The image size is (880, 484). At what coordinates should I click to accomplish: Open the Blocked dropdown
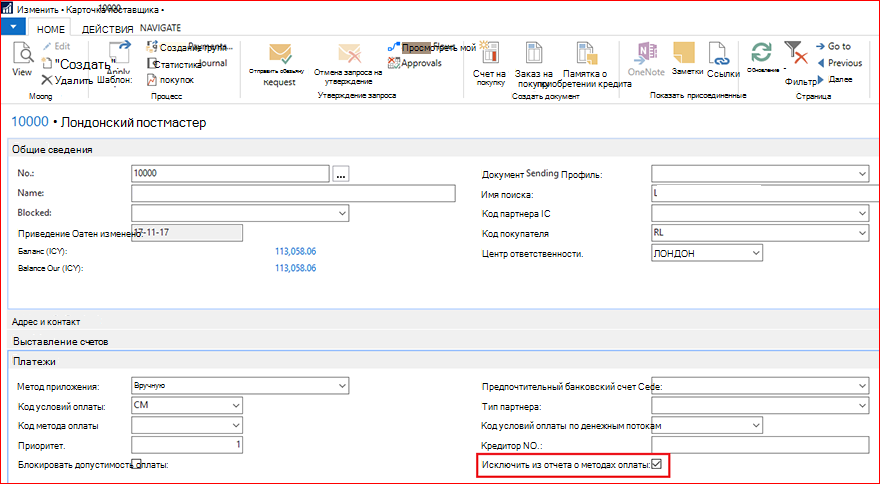click(x=342, y=213)
